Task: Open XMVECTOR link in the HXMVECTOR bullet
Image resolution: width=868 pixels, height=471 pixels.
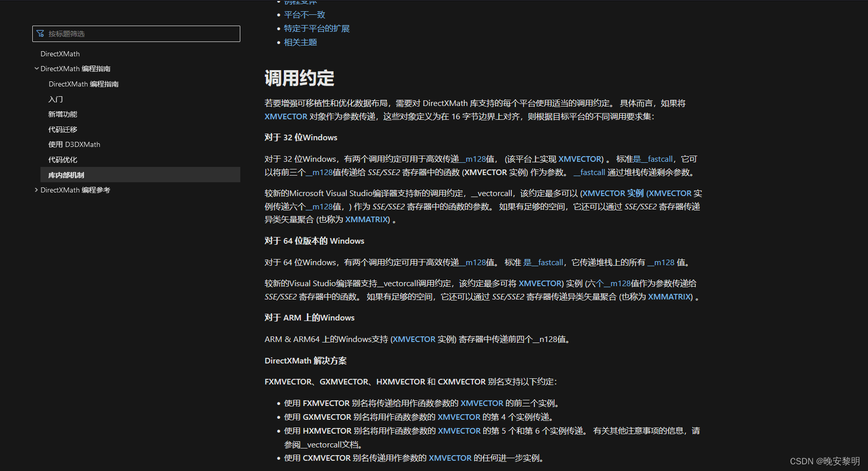Action: pyautogui.click(x=459, y=431)
